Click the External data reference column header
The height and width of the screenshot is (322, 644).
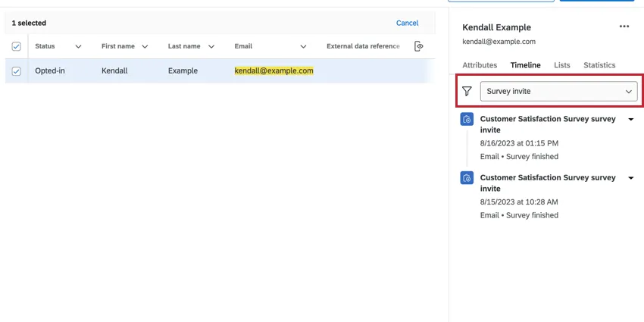363,46
